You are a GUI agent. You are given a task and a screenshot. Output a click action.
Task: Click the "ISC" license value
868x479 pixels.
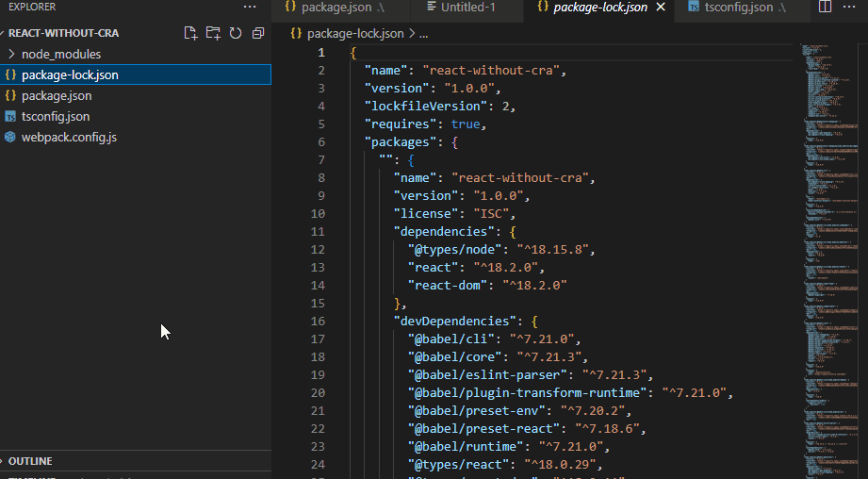[x=491, y=214]
